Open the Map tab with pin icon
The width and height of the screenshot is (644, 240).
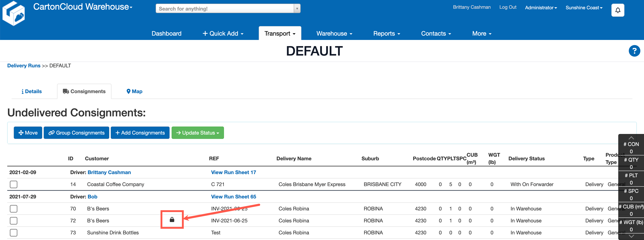(x=134, y=91)
